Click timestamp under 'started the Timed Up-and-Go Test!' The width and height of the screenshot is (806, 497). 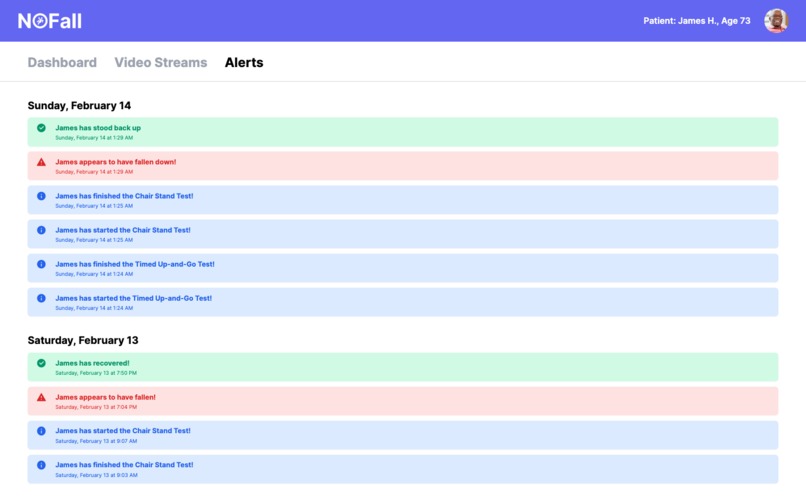point(94,308)
